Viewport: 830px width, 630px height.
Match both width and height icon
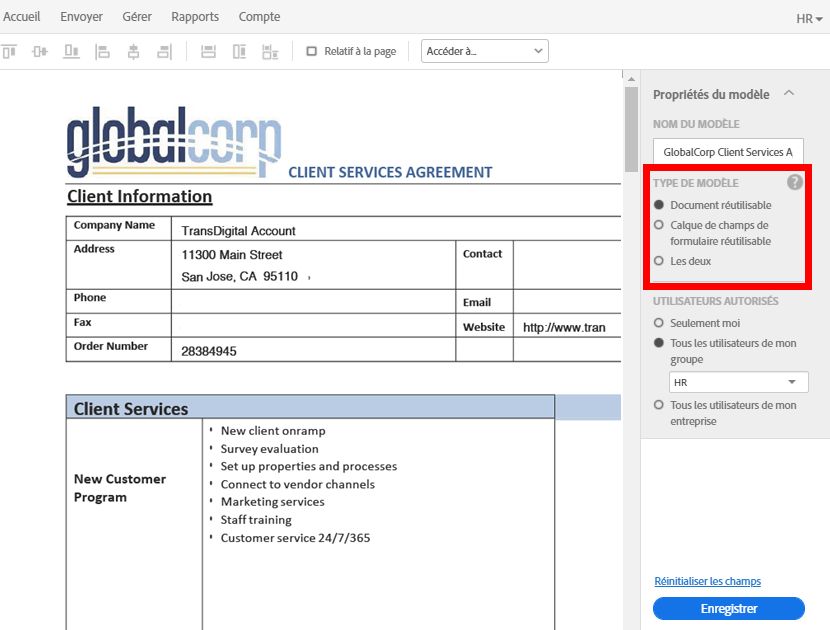click(x=270, y=51)
